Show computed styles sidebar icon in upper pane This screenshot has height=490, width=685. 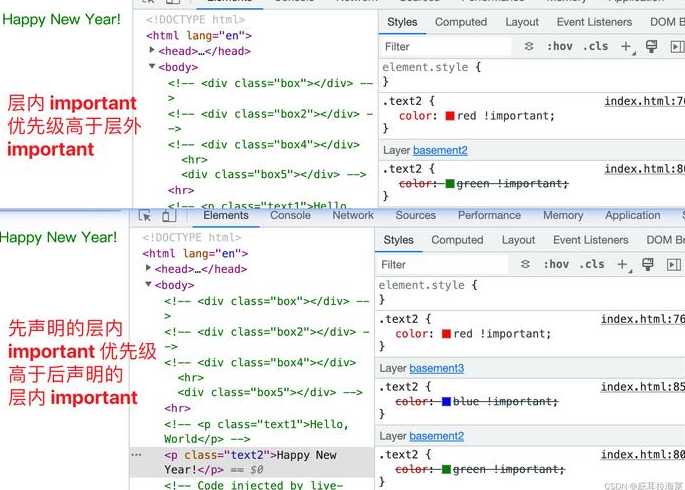(677, 46)
